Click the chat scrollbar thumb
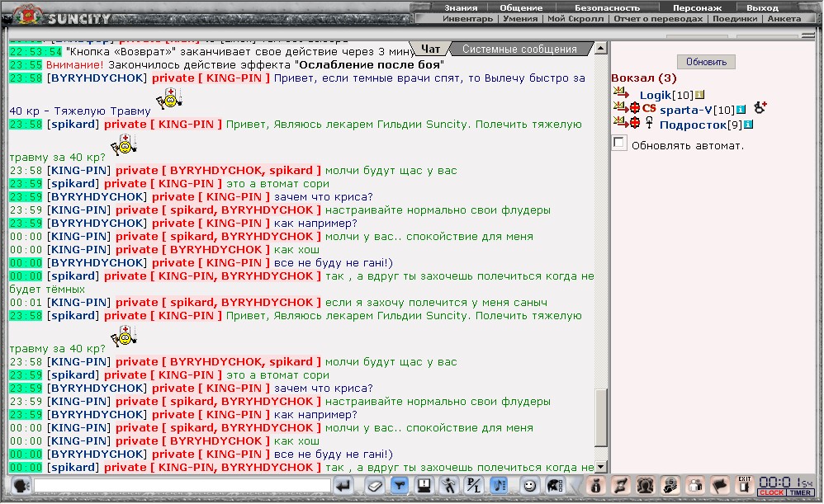 [x=600, y=418]
